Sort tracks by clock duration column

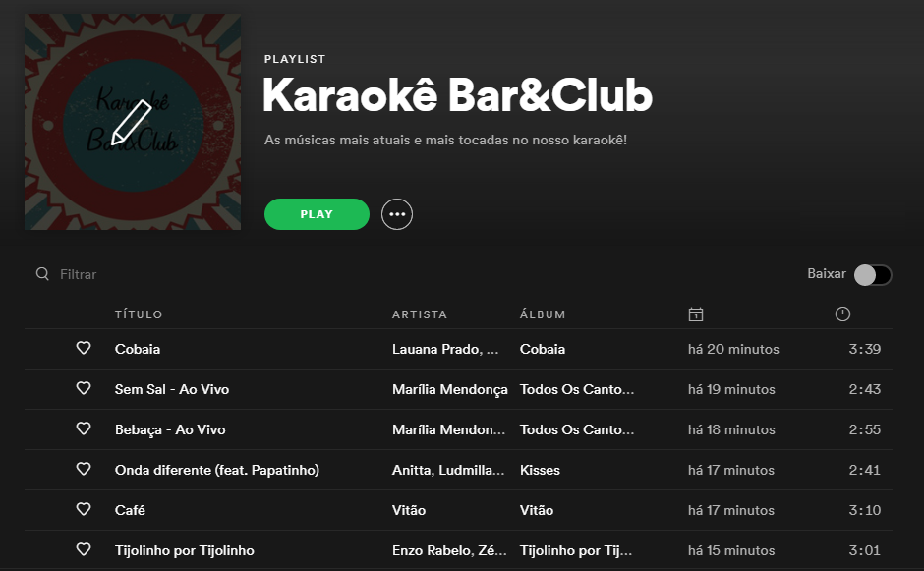842,314
